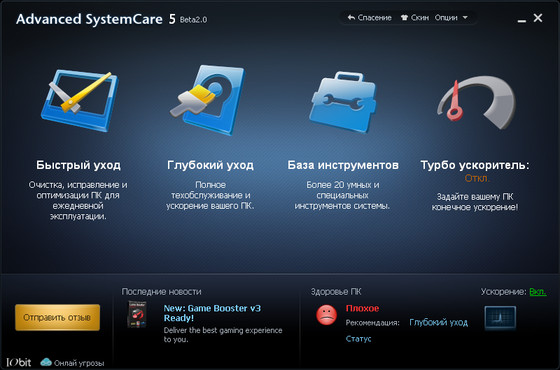
Task: Open the Quick Care monitor icon
Action: (80, 100)
